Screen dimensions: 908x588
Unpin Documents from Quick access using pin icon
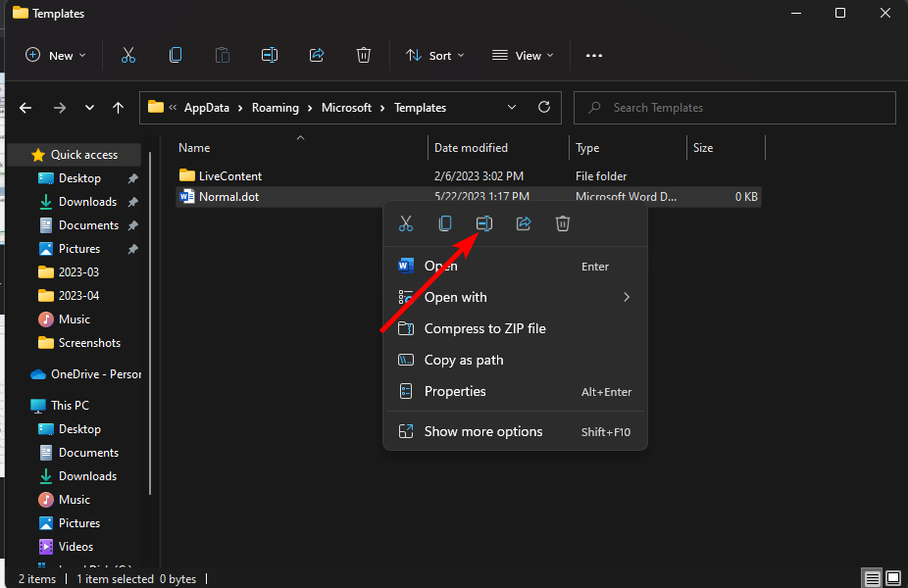[133, 225]
